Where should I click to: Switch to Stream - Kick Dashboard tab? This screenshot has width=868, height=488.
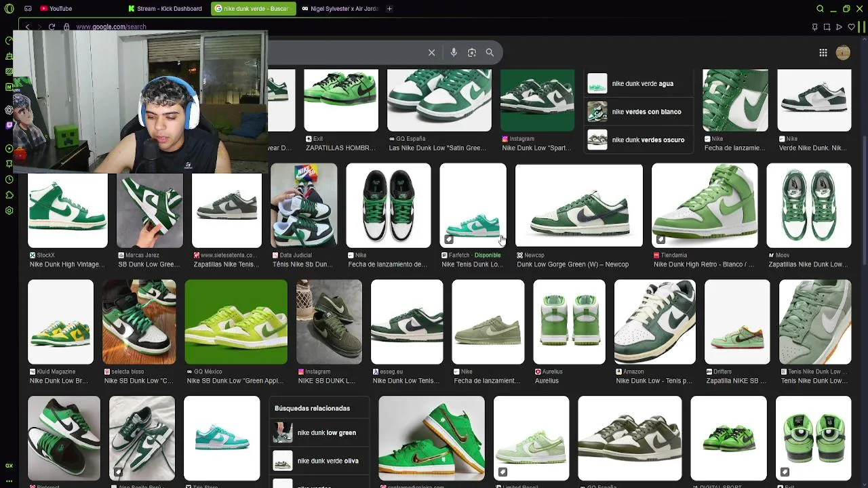click(x=165, y=9)
